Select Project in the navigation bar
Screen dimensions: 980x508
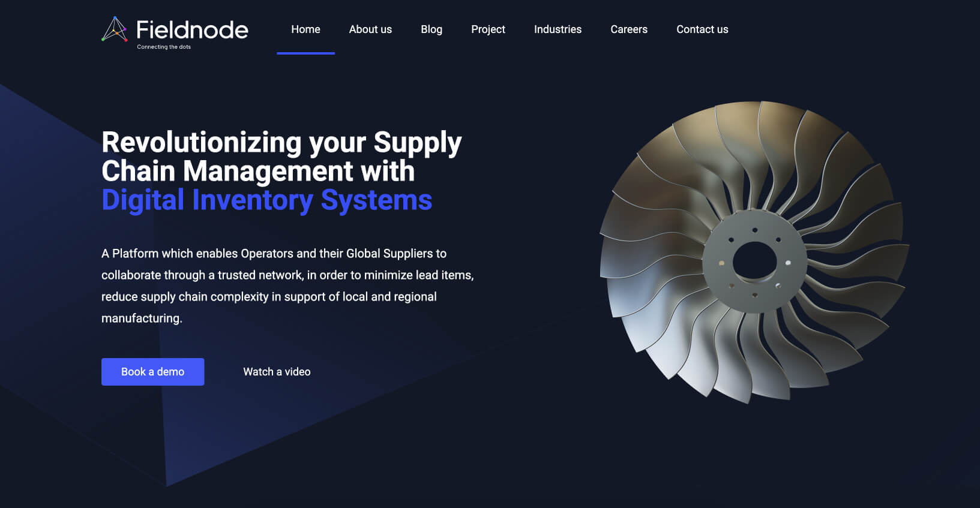[488, 29]
